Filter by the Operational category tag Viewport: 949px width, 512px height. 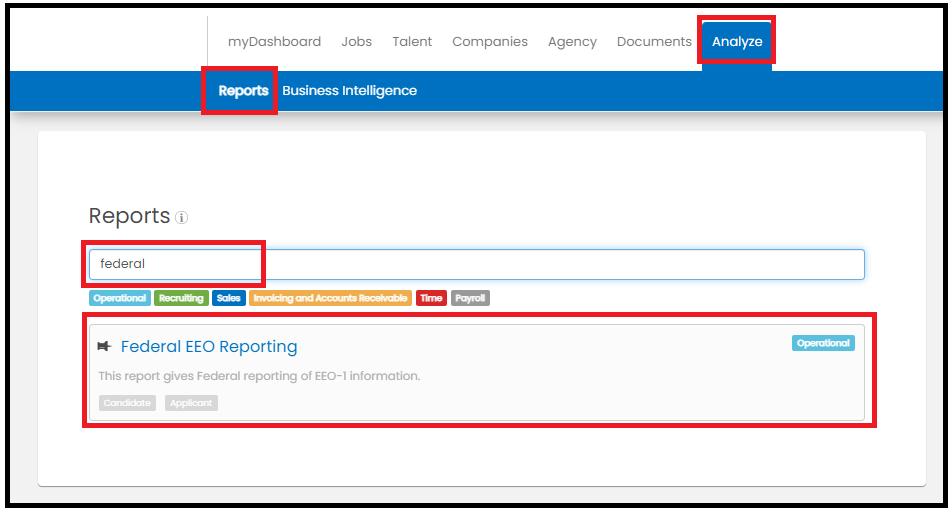tap(119, 298)
